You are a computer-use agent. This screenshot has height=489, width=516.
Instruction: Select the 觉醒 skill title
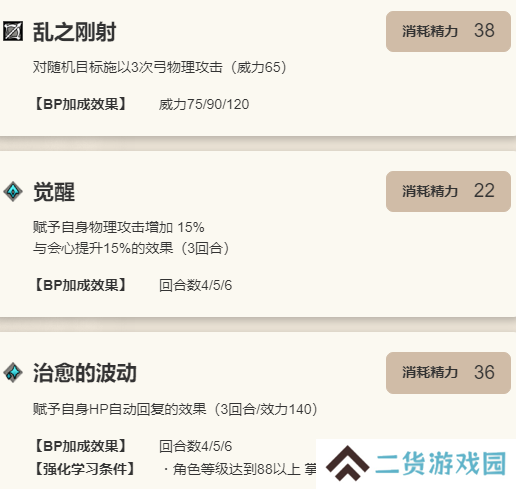[x=54, y=192]
